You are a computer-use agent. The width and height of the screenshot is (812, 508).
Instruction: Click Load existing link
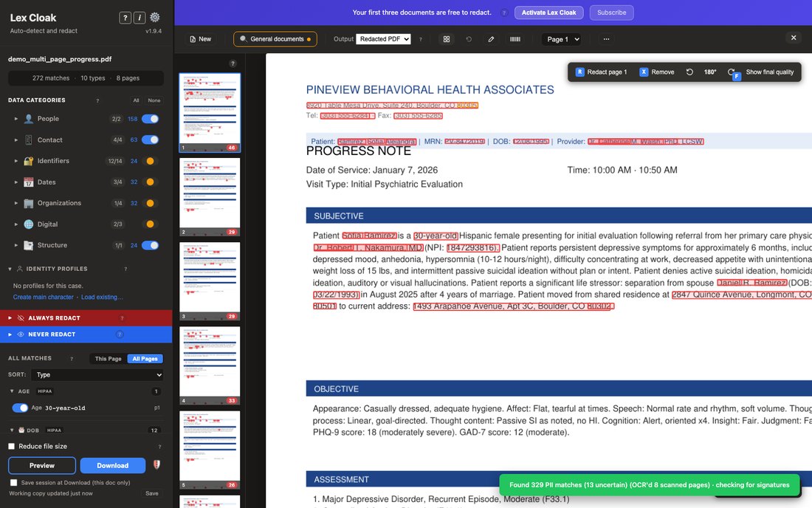[102, 298]
